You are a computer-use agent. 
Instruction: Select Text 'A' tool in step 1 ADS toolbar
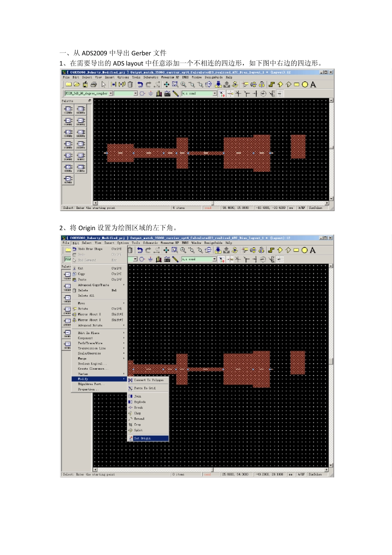click(x=313, y=85)
